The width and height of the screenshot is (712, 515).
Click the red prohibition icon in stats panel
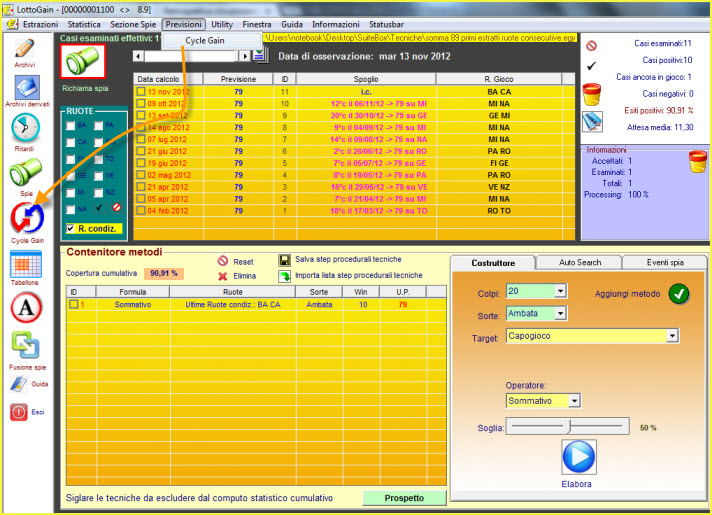click(591, 46)
